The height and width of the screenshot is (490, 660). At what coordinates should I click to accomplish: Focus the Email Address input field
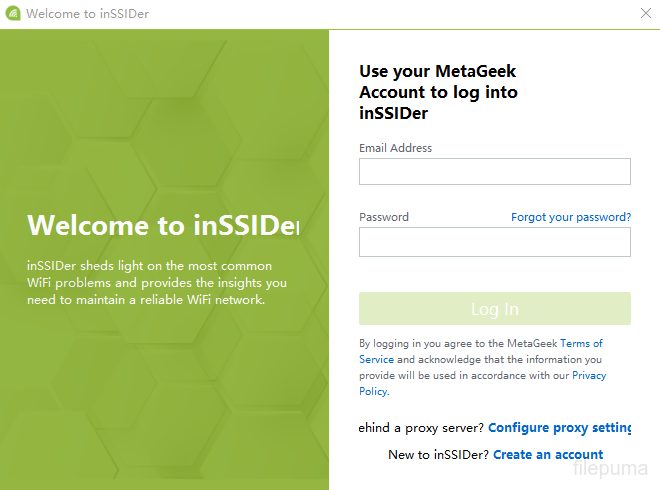click(494, 172)
